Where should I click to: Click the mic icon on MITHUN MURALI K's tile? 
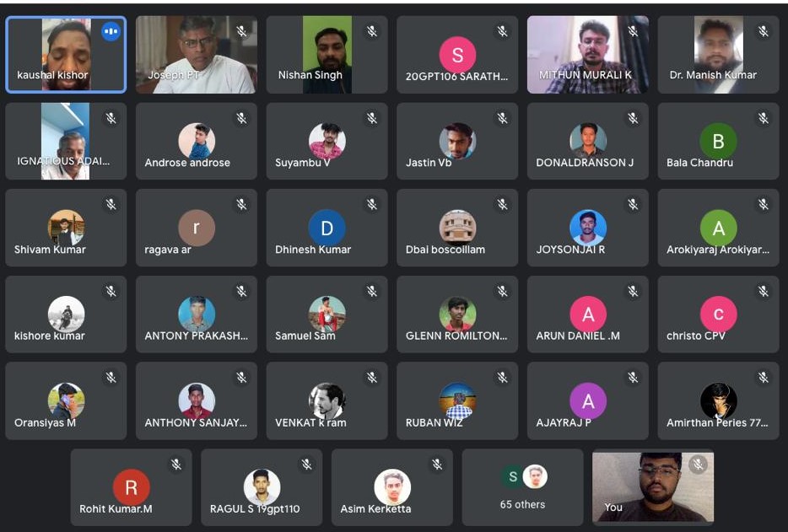[x=634, y=32]
